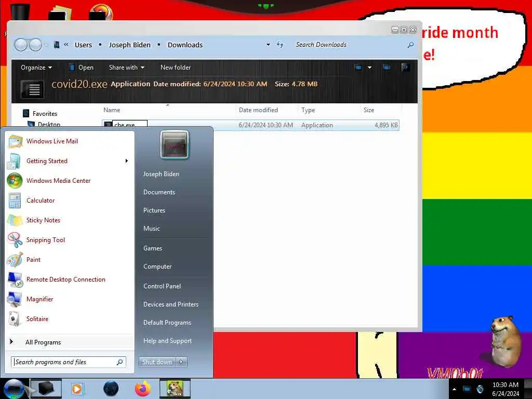Click the dark globe taskbar icon
Image resolution: width=532 pixels, height=399 pixels.
111,389
